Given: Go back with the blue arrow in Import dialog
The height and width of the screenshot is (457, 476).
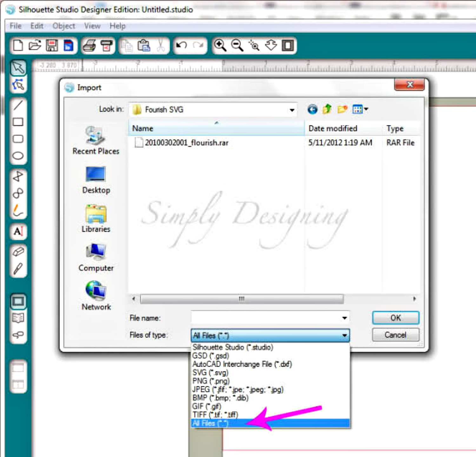Looking at the screenshot, I should point(313,110).
